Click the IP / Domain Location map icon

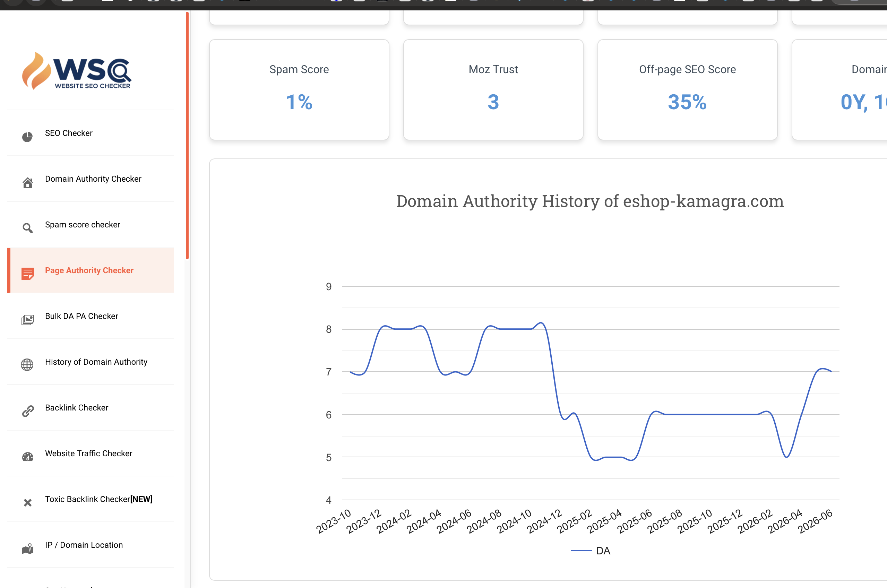(27, 548)
